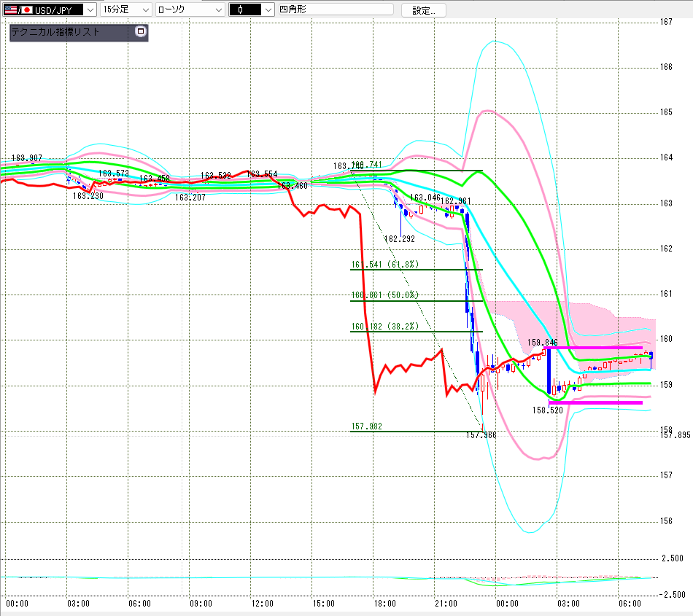
Task: Click the 167 price axis label
Action: pos(666,22)
